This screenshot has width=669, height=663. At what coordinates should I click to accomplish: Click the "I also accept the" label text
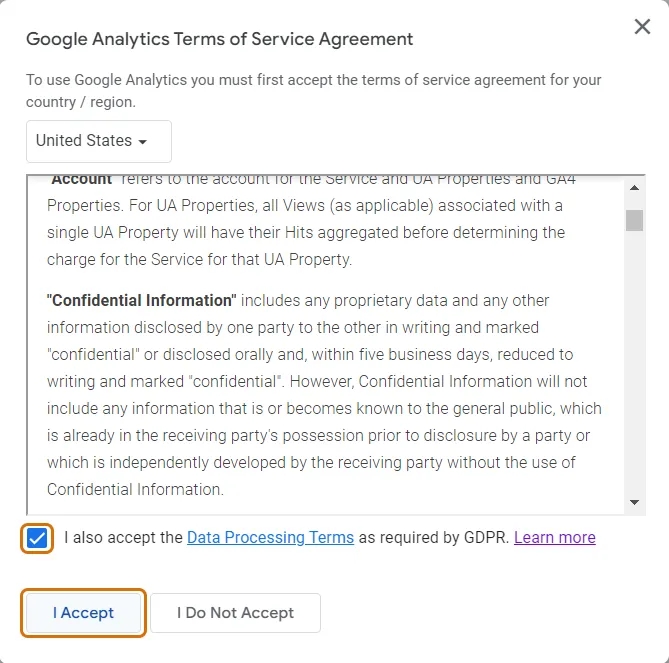click(x=123, y=538)
